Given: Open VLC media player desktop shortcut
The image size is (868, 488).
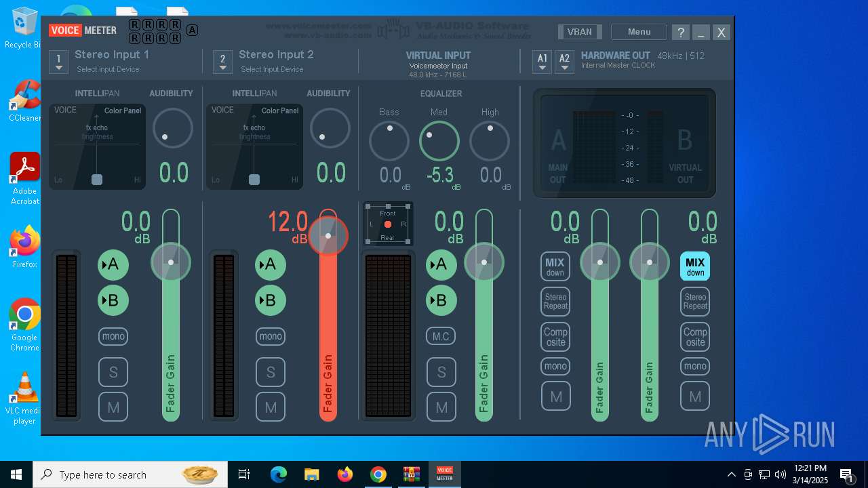Looking at the screenshot, I should (x=24, y=399).
